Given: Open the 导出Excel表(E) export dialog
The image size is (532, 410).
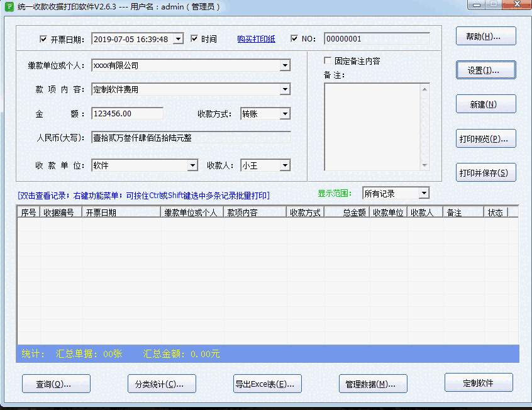Looking at the screenshot, I should (x=267, y=383).
